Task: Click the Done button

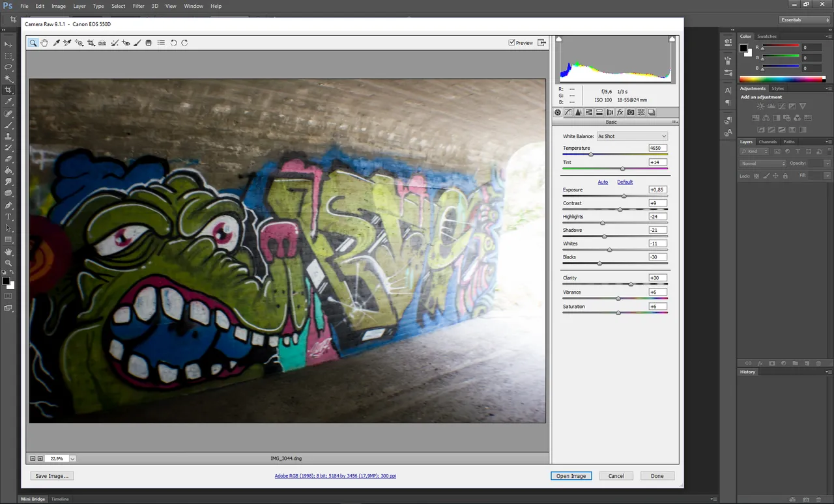Action: pos(657,476)
